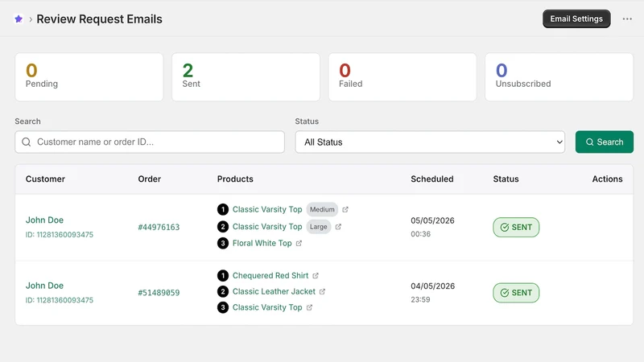This screenshot has height=362, width=644.
Task: Click the magnifier icon in the search field
Action: [x=27, y=142]
